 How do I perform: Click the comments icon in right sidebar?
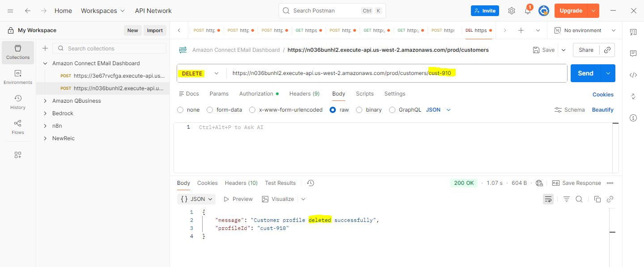coord(633,54)
